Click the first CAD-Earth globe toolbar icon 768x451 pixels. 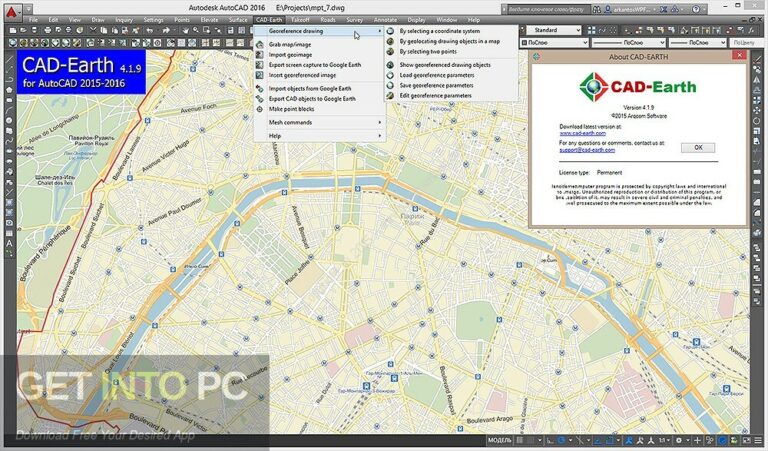pyautogui.click(x=13, y=43)
